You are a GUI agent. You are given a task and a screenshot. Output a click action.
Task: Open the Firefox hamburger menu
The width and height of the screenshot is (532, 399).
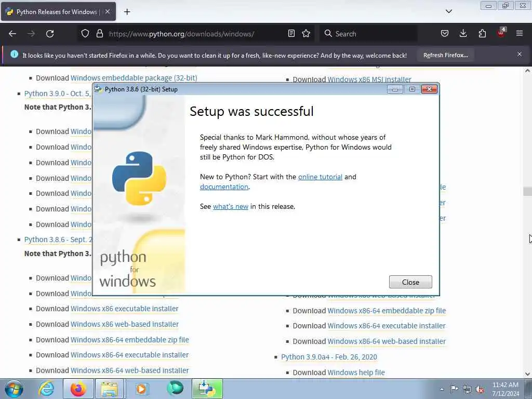click(x=520, y=34)
